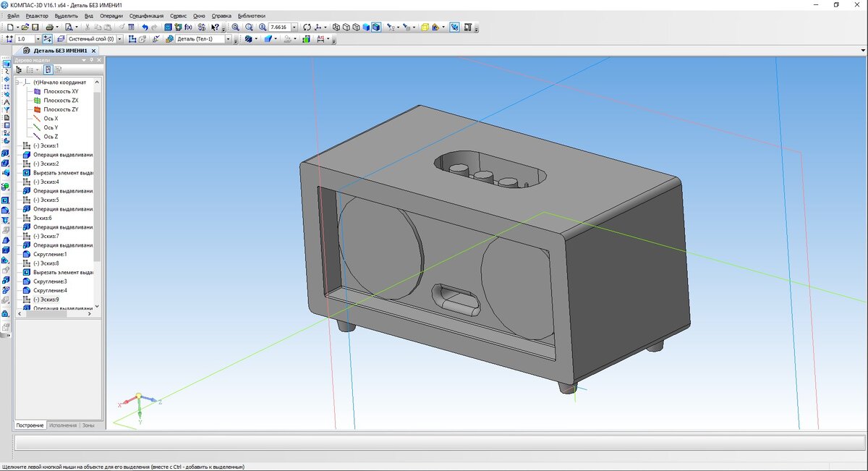Open the Редактор menu
Image resolution: width=868 pixels, height=471 pixels.
(37, 15)
